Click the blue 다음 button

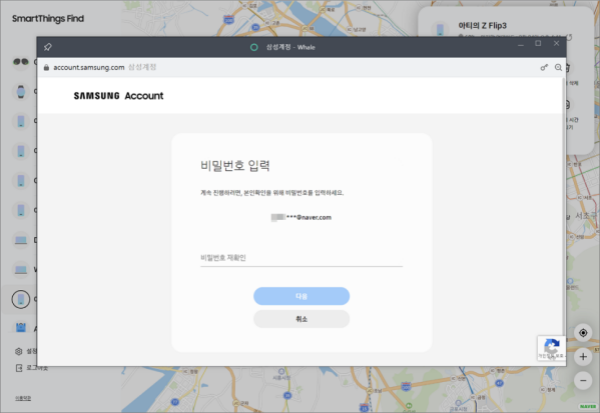pyautogui.click(x=301, y=296)
